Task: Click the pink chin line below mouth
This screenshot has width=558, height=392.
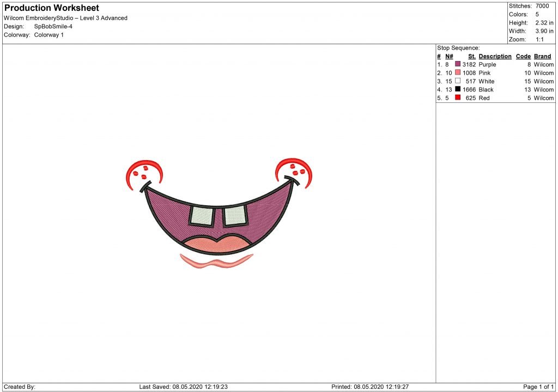Action: [x=216, y=261]
